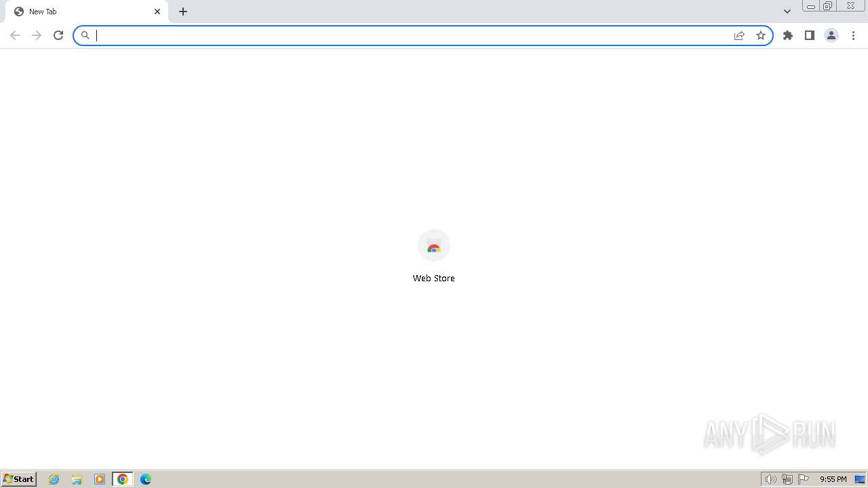The width and height of the screenshot is (868, 488).
Task: Launch Internet Explorer from taskbar
Action: (54, 479)
